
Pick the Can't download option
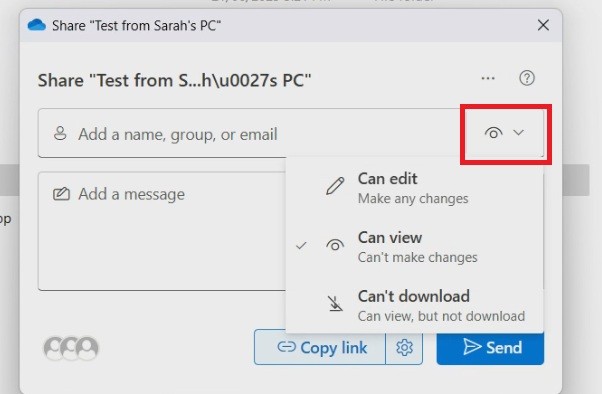(x=415, y=306)
